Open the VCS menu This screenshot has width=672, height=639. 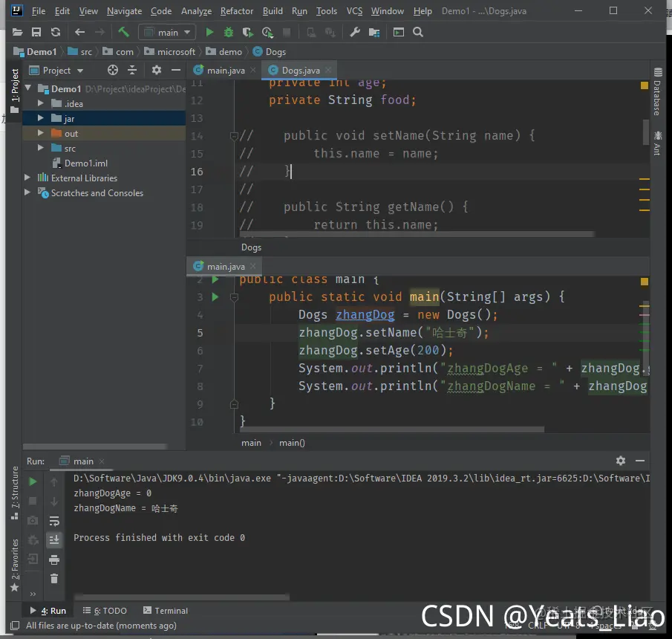point(354,10)
